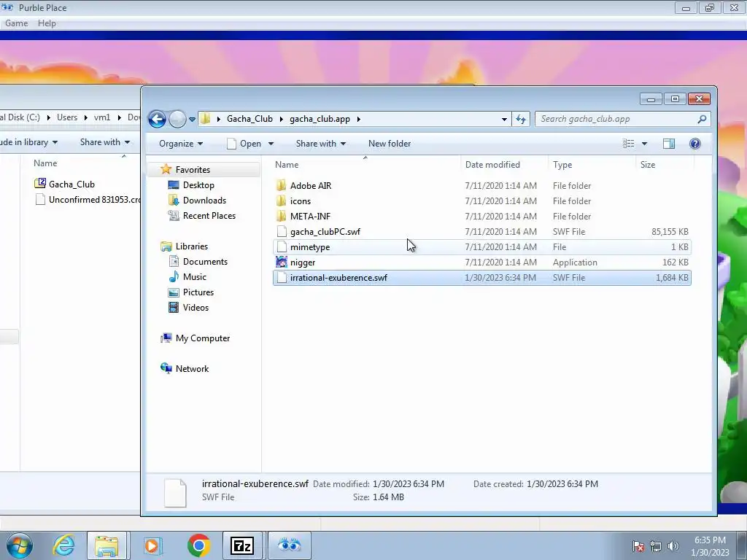The width and height of the screenshot is (747, 560).
Task: Open the Organize menu
Action: tap(181, 144)
